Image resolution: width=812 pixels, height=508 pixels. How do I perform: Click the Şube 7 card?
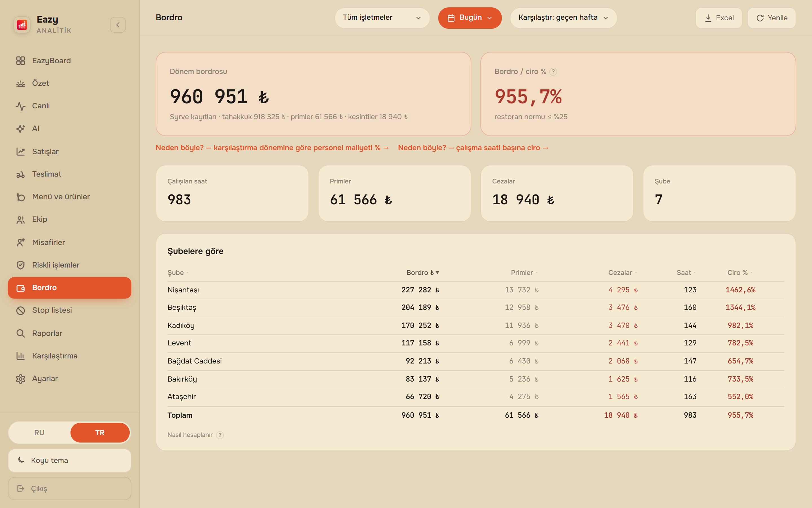[720, 193]
